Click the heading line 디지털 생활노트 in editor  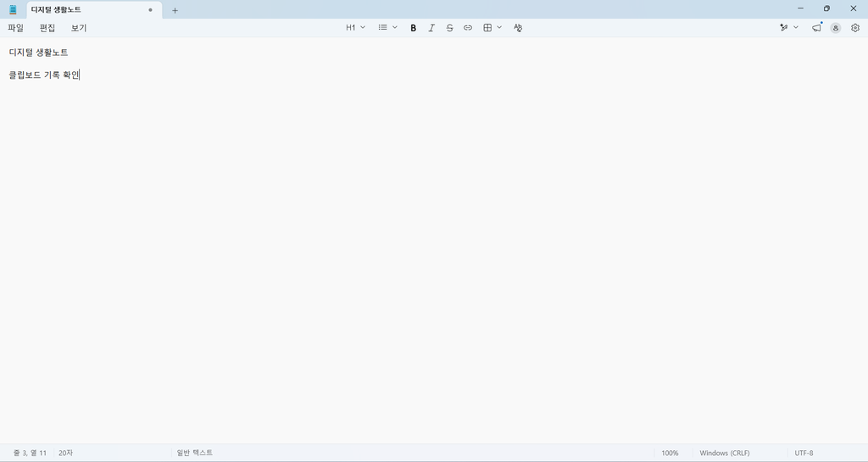[39, 53]
